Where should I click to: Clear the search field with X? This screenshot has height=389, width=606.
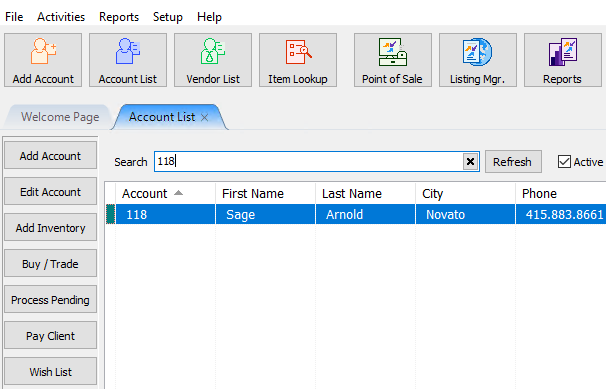470,161
